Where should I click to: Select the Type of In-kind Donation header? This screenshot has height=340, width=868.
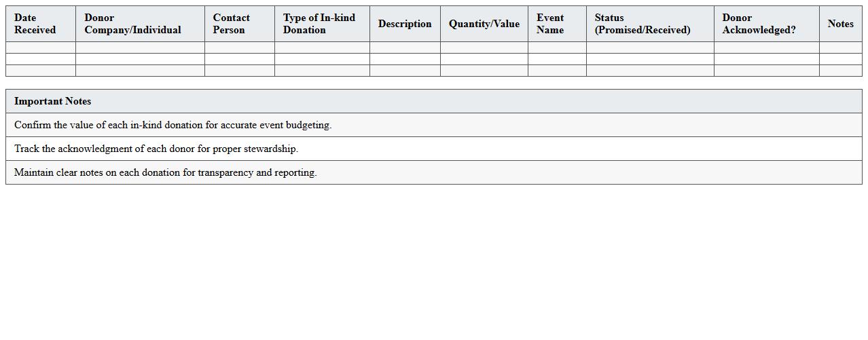(x=319, y=24)
